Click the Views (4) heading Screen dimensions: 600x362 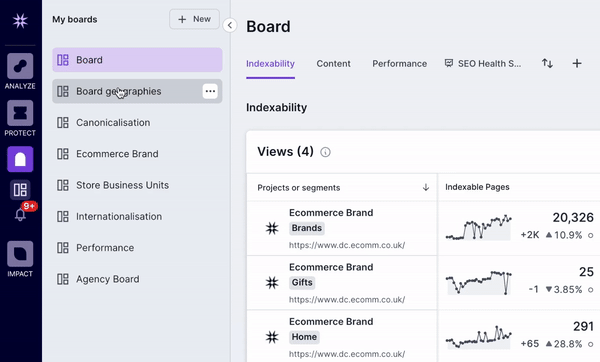pos(285,152)
